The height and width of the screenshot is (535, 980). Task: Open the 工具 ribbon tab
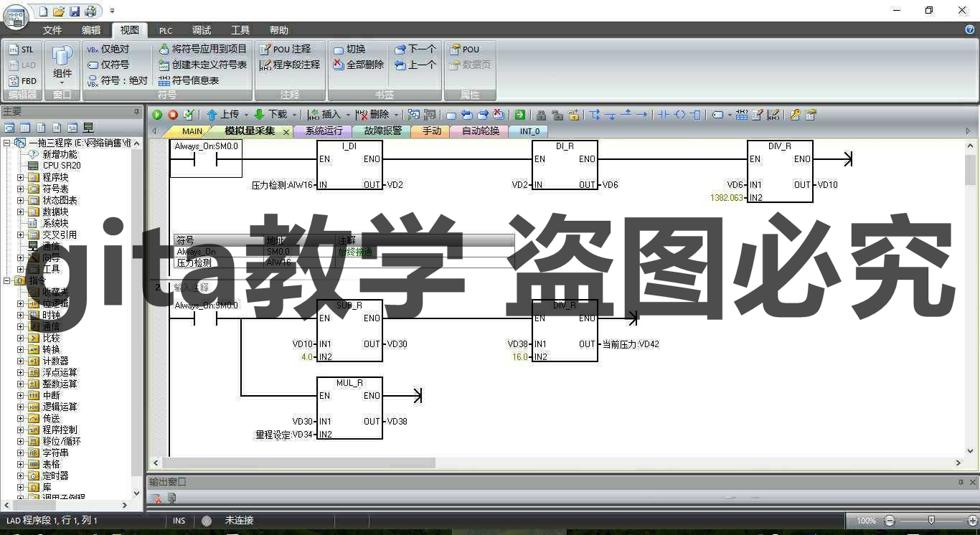click(x=240, y=30)
